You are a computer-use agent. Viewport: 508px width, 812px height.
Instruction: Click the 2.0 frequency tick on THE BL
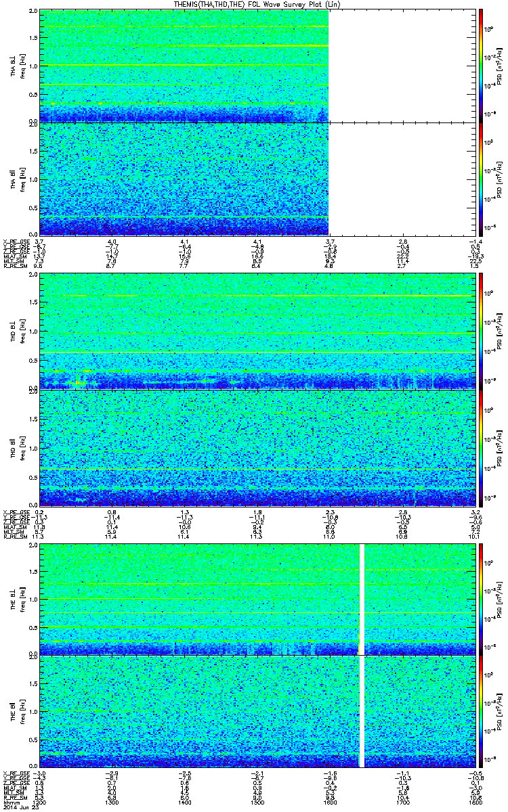[x=33, y=545]
